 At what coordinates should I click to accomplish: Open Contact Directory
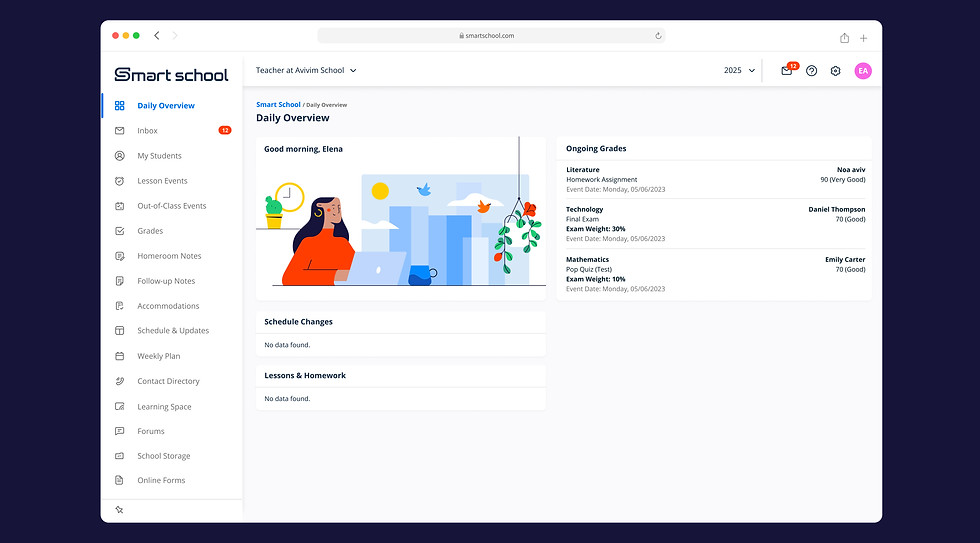click(168, 381)
